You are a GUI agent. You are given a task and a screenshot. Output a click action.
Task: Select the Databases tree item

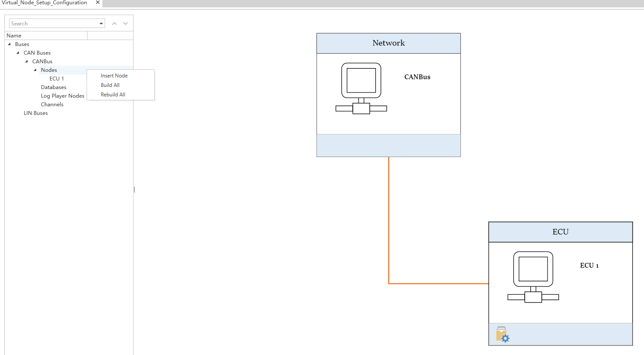point(53,87)
